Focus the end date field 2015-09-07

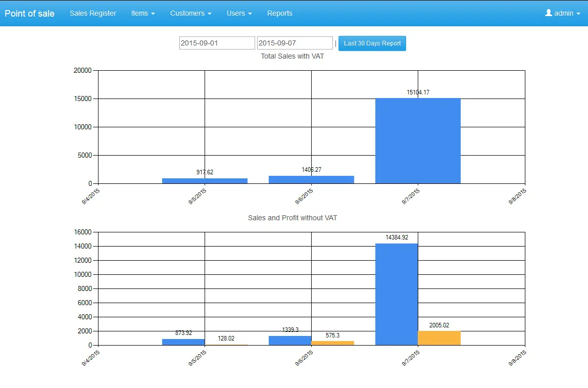pos(295,43)
